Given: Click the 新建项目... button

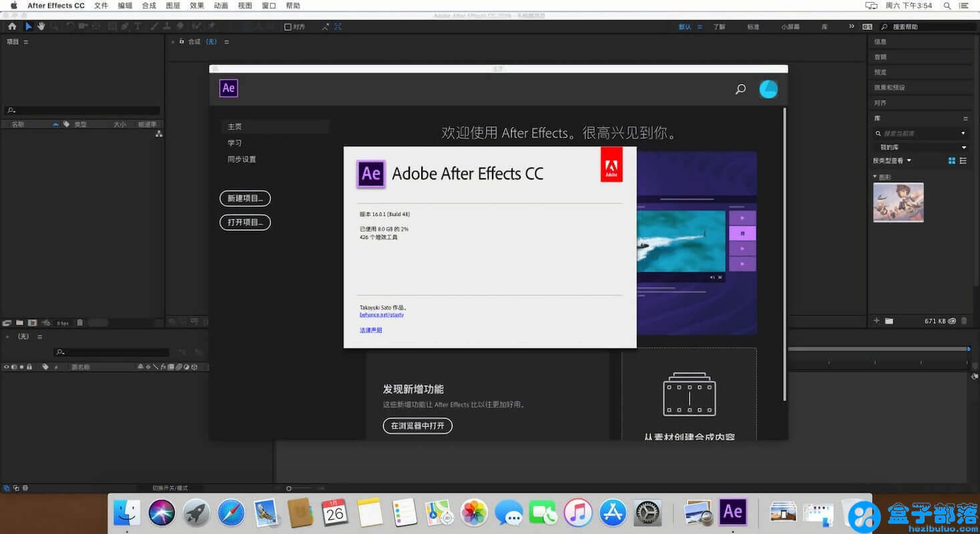Looking at the screenshot, I should point(245,198).
